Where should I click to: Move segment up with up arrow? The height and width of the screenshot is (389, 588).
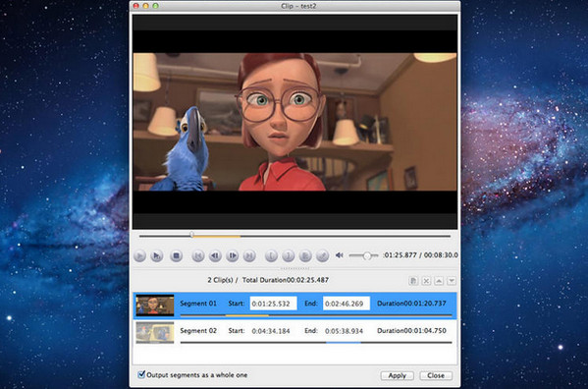(439, 281)
